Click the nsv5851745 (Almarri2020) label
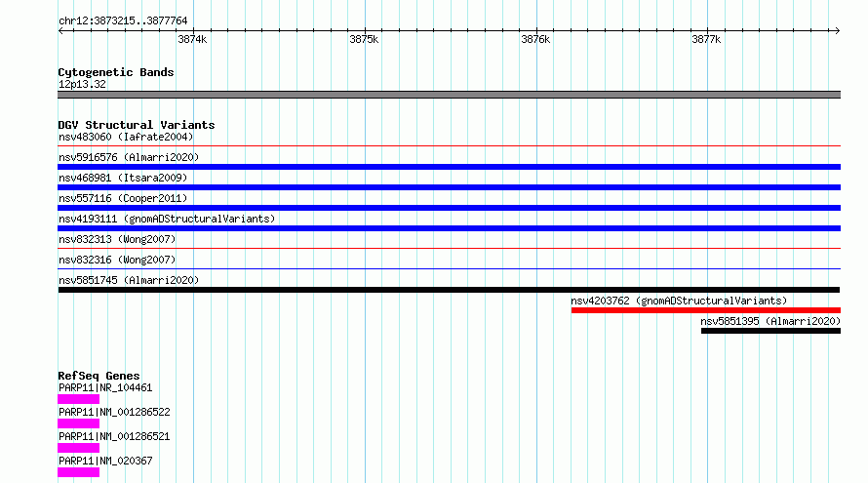Viewport: 868px width, 483px height. (x=129, y=280)
